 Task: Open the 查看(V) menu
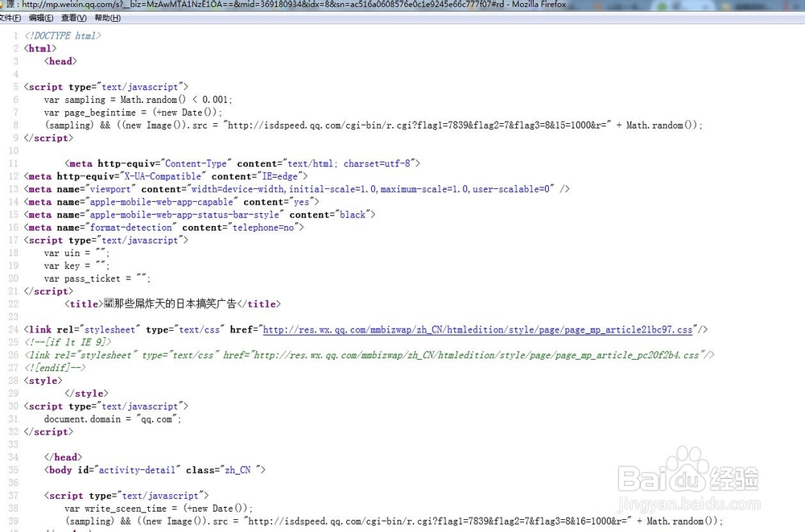[x=74, y=18]
